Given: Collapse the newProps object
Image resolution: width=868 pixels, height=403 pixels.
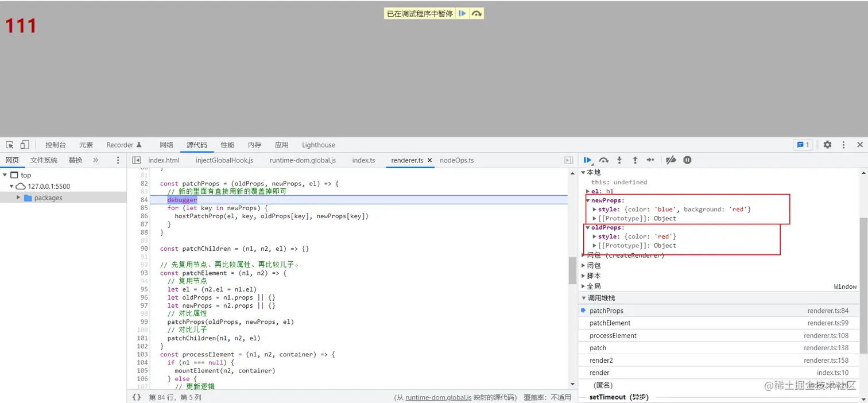Looking at the screenshot, I should coord(588,200).
